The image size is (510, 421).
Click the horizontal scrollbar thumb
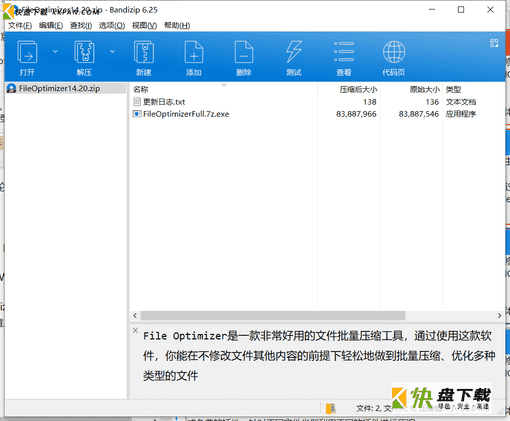[x=273, y=315]
